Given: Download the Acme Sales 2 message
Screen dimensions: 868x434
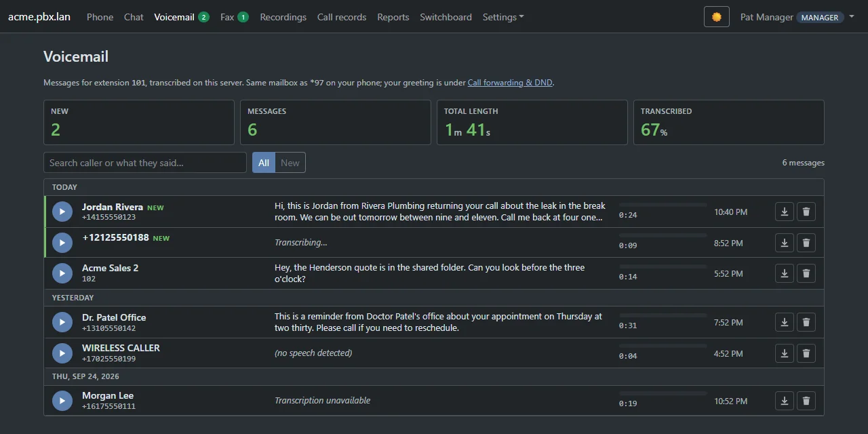Looking at the screenshot, I should 785,273.
